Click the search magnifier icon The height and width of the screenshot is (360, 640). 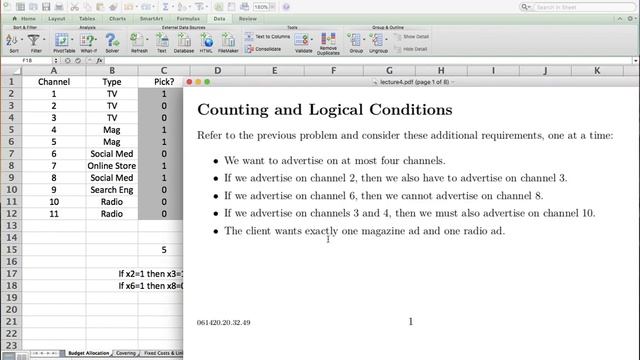coord(525,7)
